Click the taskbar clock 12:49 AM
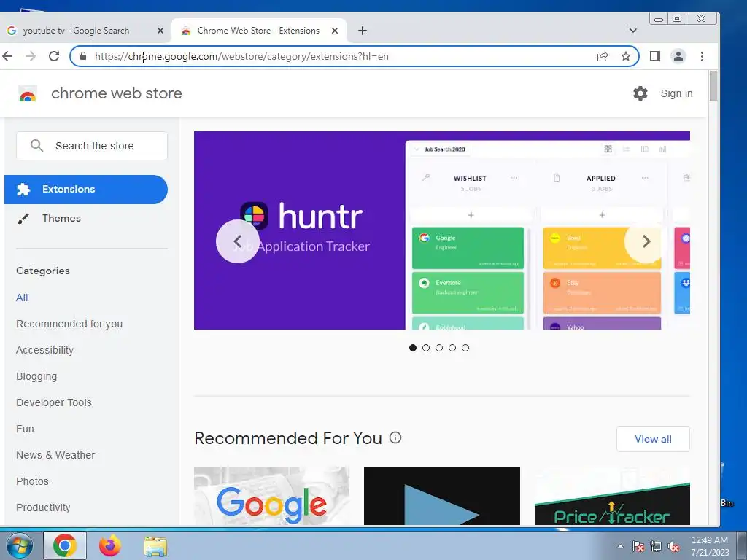747x560 pixels. click(710, 546)
